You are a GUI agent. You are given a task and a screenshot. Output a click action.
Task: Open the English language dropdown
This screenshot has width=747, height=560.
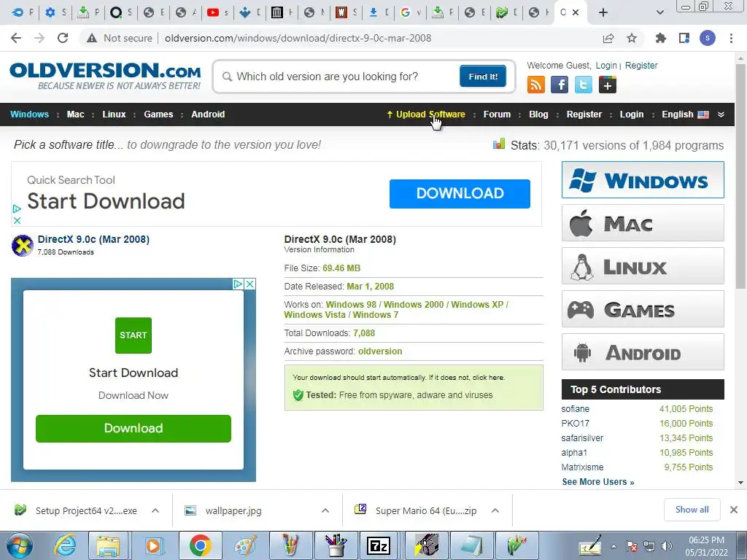pyautogui.click(x=685, y=114)
